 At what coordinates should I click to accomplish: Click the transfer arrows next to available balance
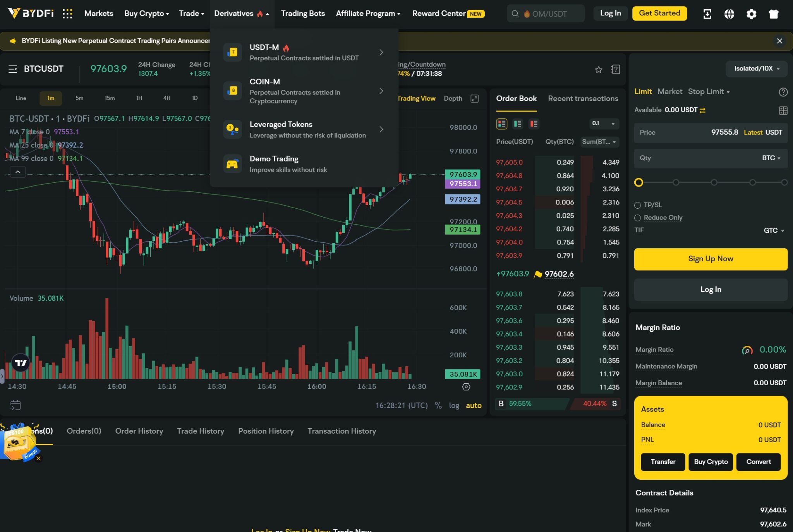coord(702,110)
